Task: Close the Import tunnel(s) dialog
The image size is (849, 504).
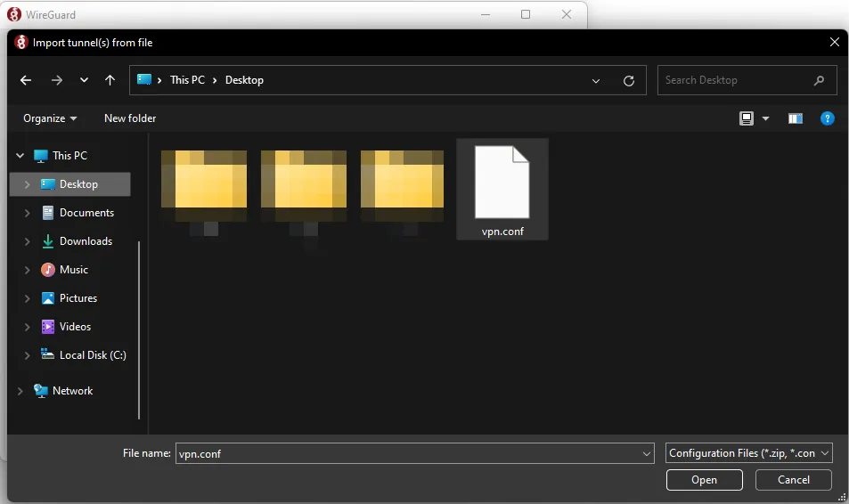Action: [835, 42]
